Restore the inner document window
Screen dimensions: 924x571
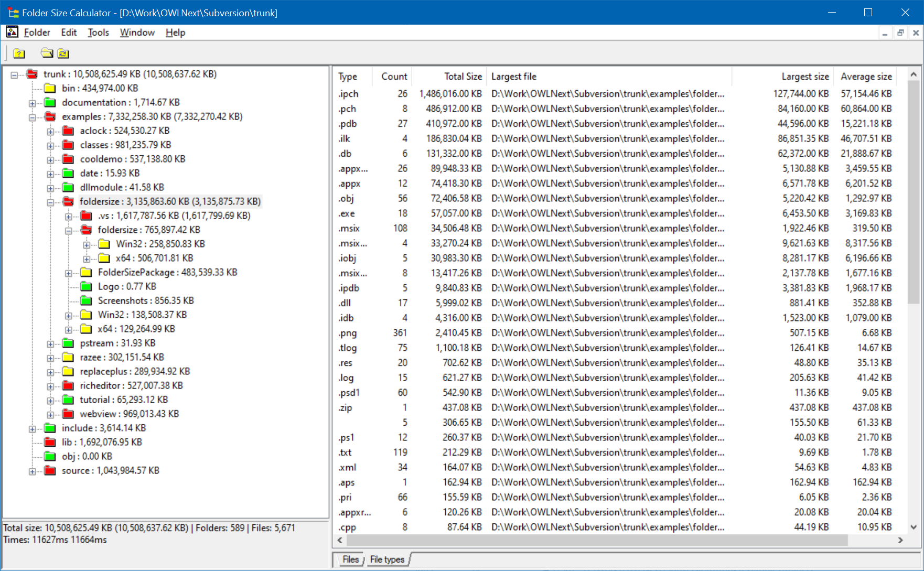tap(900, 33)
